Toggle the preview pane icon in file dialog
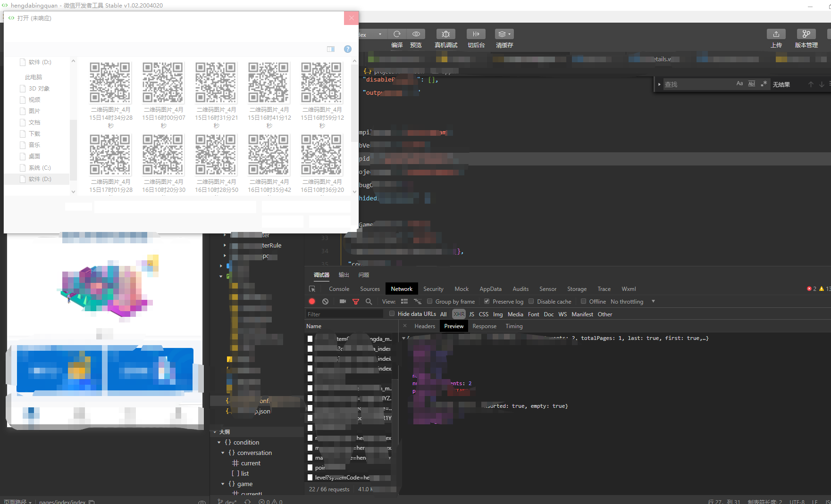This screenshot has width=831, height=504. (x=331, y=49)
